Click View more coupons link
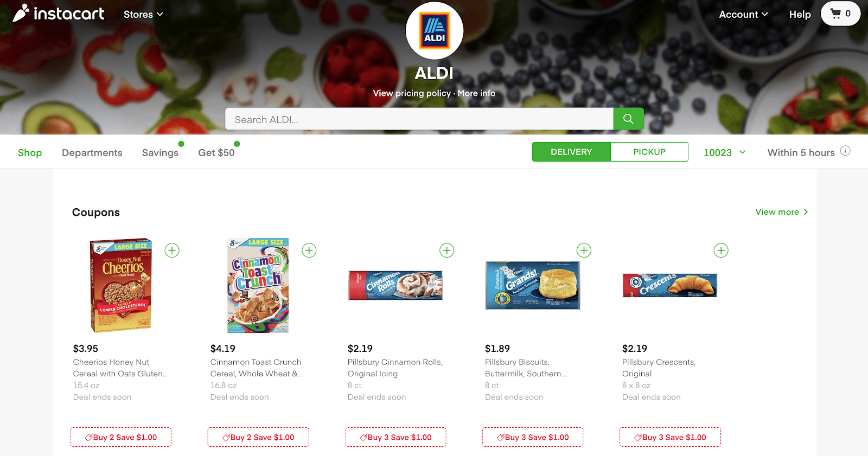 [x=782, y=212]
